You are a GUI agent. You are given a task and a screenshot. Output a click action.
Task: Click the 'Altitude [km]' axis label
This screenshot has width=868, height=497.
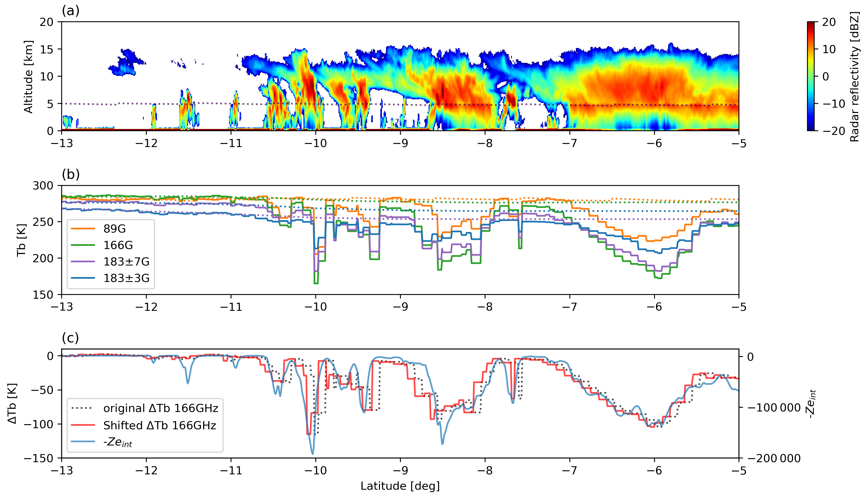click(x=28, y=76)
